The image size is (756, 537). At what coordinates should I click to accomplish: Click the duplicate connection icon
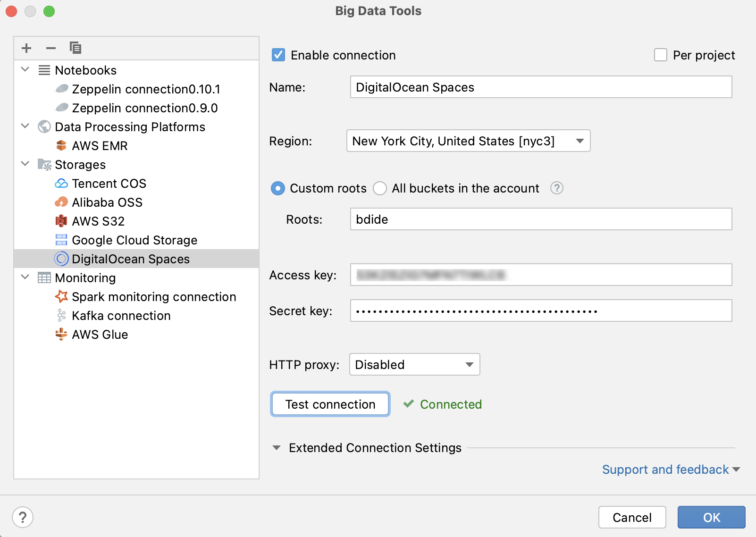click(76, 48)
